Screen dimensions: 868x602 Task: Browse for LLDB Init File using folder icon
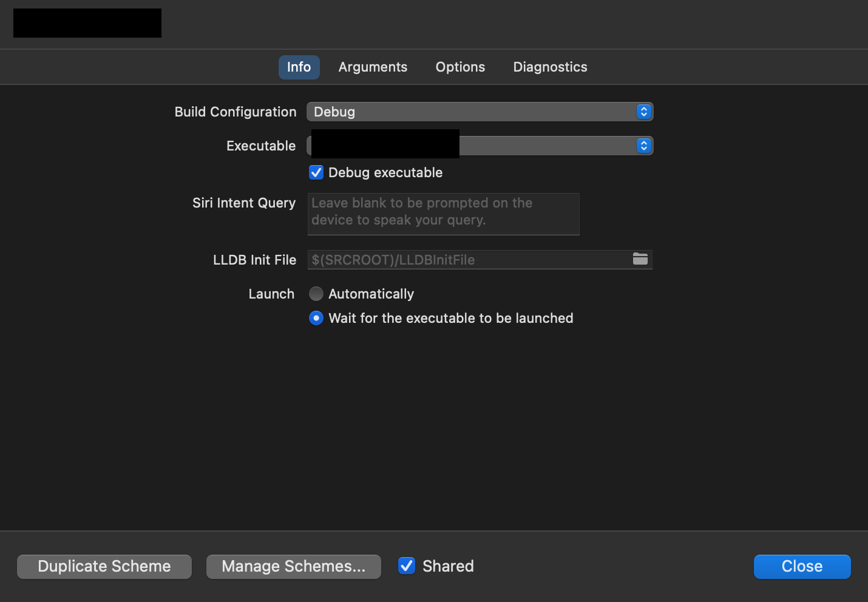640,259
